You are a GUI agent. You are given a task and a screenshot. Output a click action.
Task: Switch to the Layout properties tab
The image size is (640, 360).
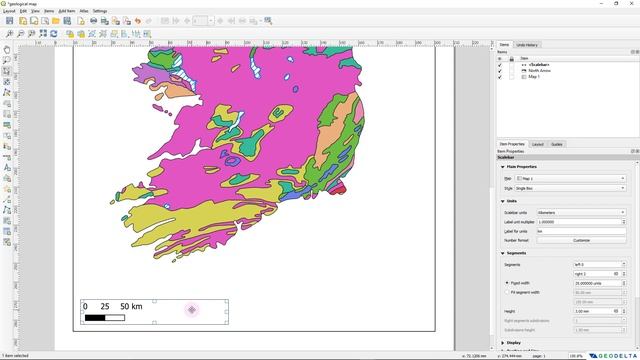pos(538,144)
